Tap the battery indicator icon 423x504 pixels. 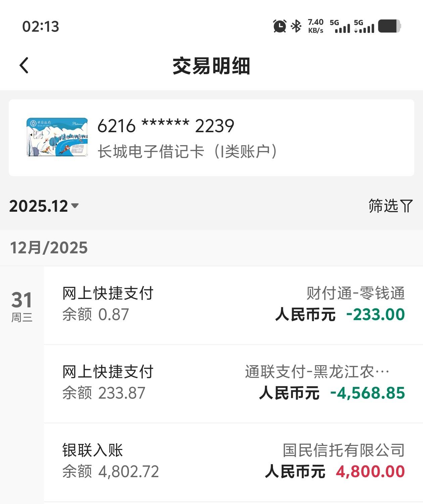389,26
